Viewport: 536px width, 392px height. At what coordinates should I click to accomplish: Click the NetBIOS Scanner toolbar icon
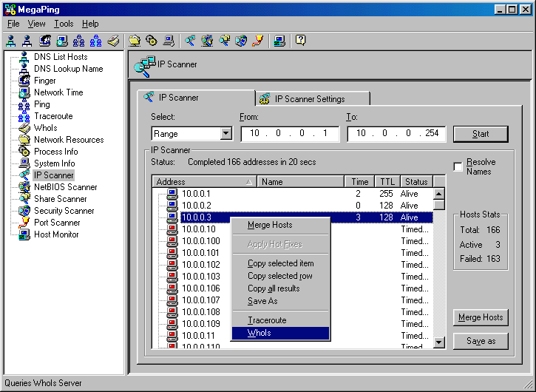[x=207, y=41]
